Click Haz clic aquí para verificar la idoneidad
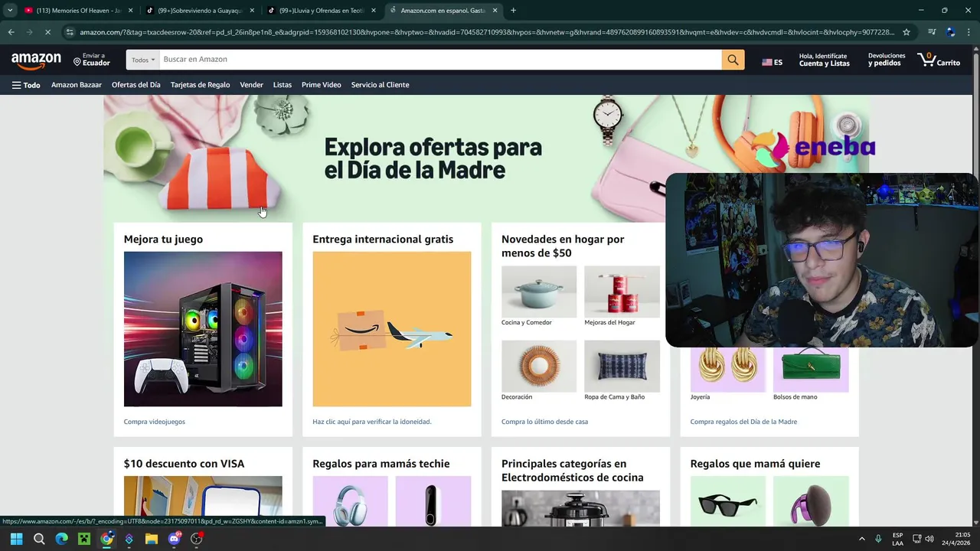 click(372, 422)
